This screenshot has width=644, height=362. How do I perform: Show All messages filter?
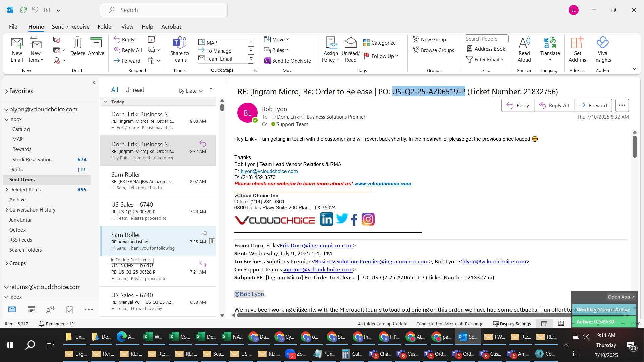click(115, 90)
